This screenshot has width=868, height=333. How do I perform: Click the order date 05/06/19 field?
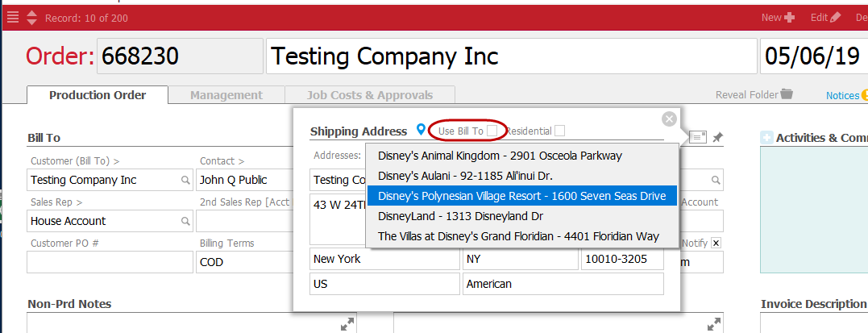tap(814, 56)
